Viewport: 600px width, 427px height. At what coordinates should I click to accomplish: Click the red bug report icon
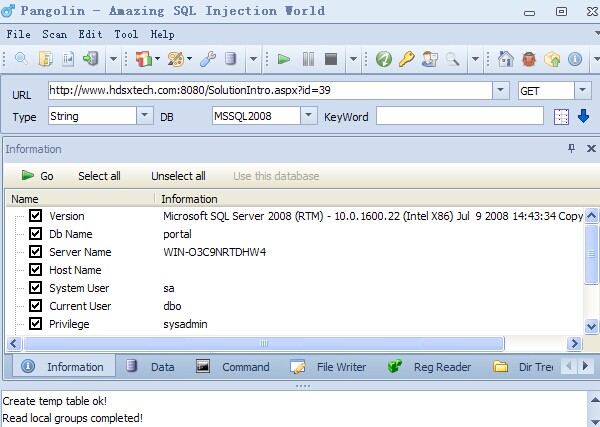click(529, 59)
